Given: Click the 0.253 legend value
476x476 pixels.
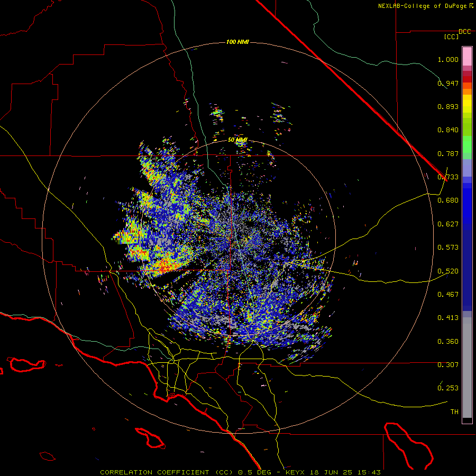Looking at the screenshot, I should pyautogui.click(x=448, y=388).
